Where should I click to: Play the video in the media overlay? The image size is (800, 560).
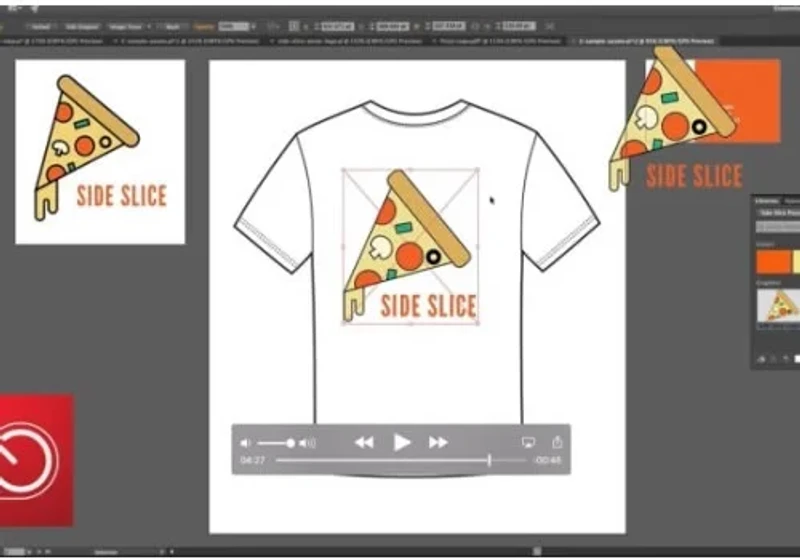(x=402, y=442)
